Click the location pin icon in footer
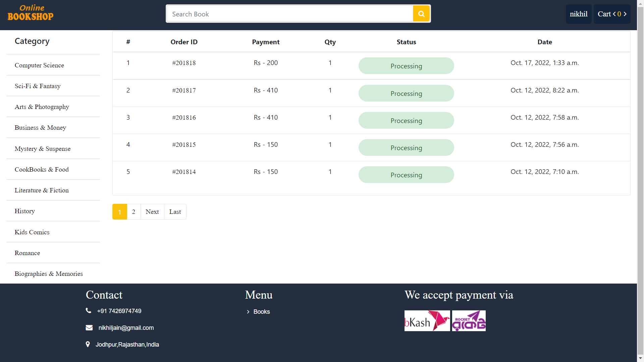This screenshot has height=362, width=644. (x=88, y=344)
